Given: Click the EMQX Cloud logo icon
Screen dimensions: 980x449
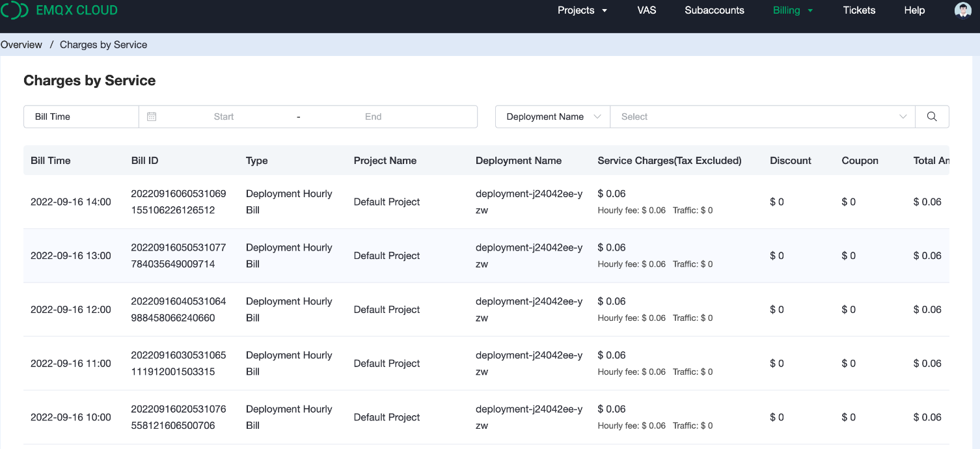Looking at the screenshot, I should pyautogui.click(x=14, y=10).
